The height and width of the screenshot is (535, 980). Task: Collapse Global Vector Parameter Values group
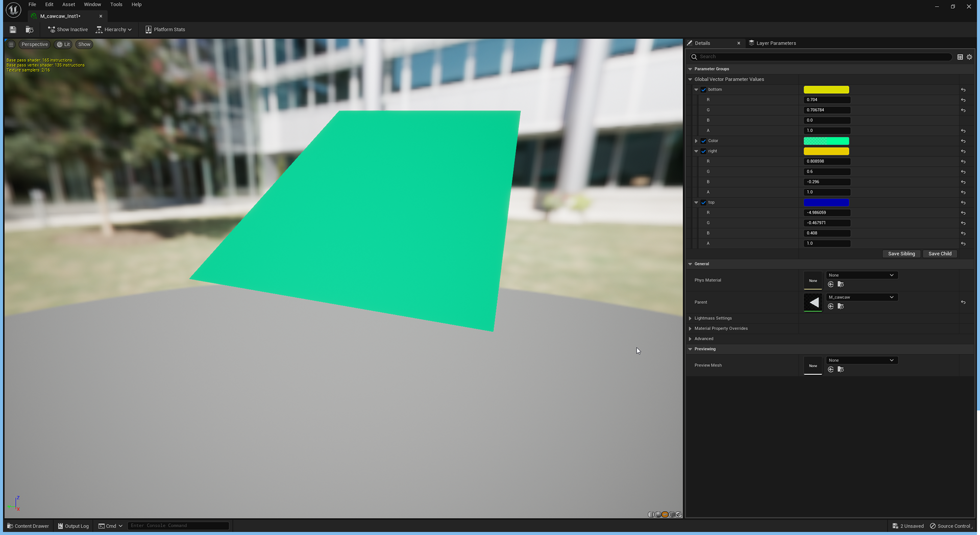[x=690, y=80]
